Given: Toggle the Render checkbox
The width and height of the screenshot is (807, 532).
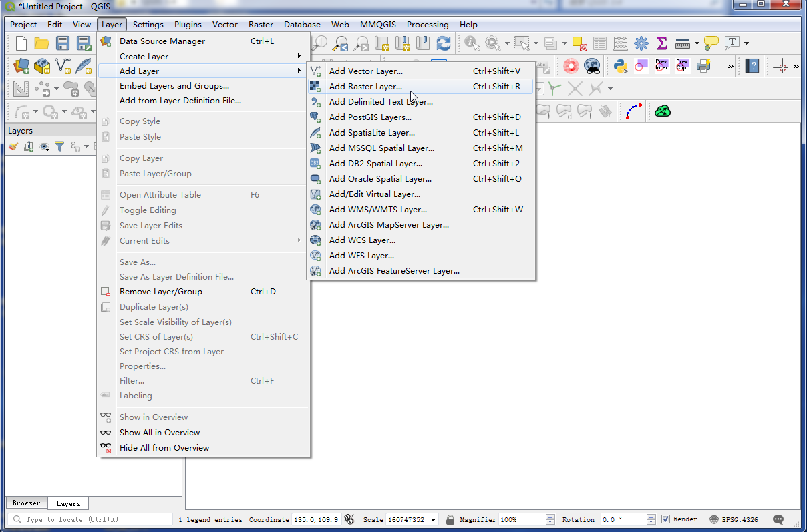Looking at the screenshot, I should click(665, 519).
